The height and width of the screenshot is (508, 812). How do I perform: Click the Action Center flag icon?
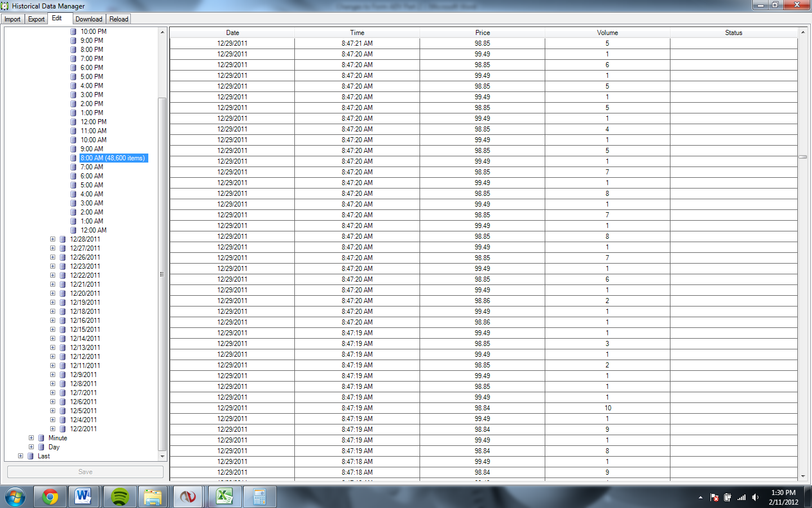[714, 497]
